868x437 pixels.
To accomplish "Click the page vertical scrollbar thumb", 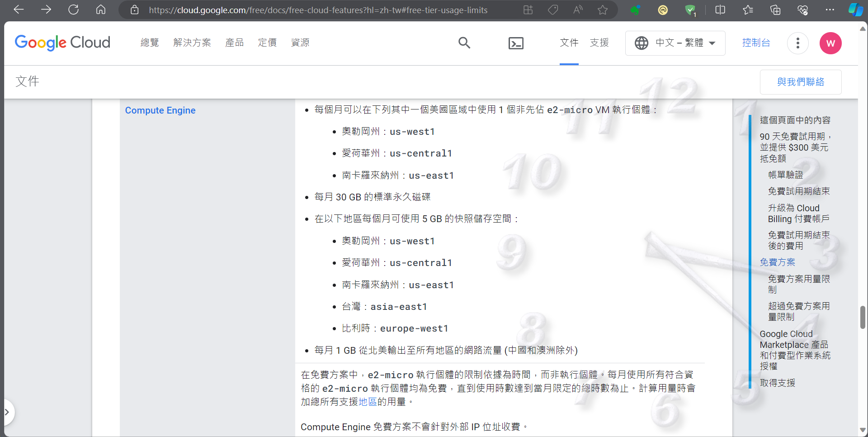I will pos(863,318).
